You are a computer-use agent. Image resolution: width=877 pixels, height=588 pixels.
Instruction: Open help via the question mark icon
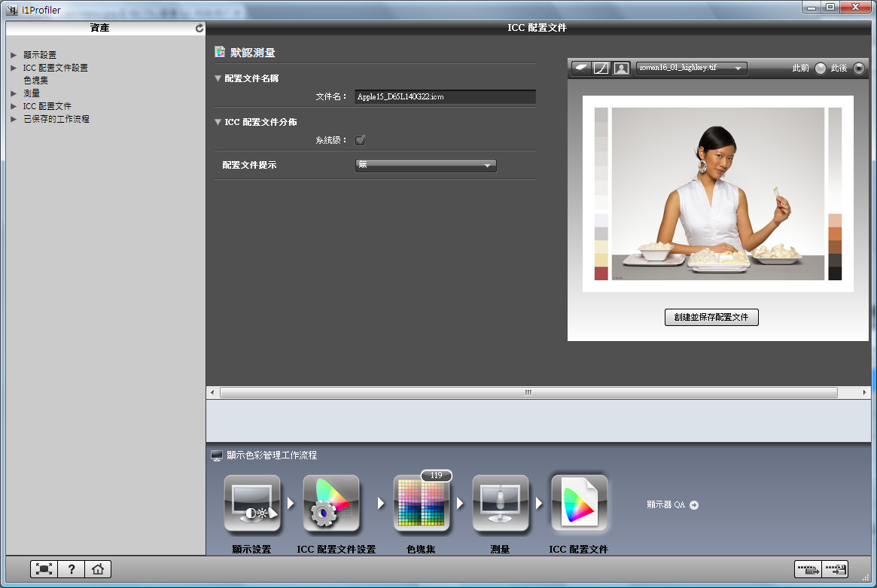(71, 569)
